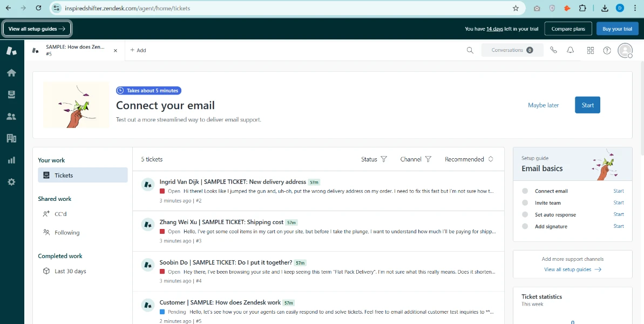Open browser downloads icon
Viewport: 644px width, 324px height.
tap(605, 8)
